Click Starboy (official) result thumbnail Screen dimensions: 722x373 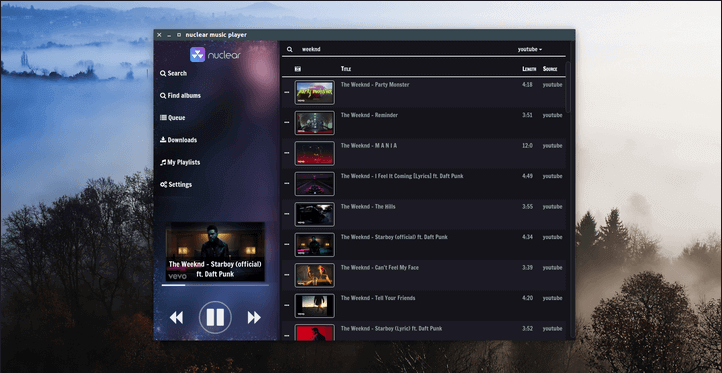[x=314, y=245]
